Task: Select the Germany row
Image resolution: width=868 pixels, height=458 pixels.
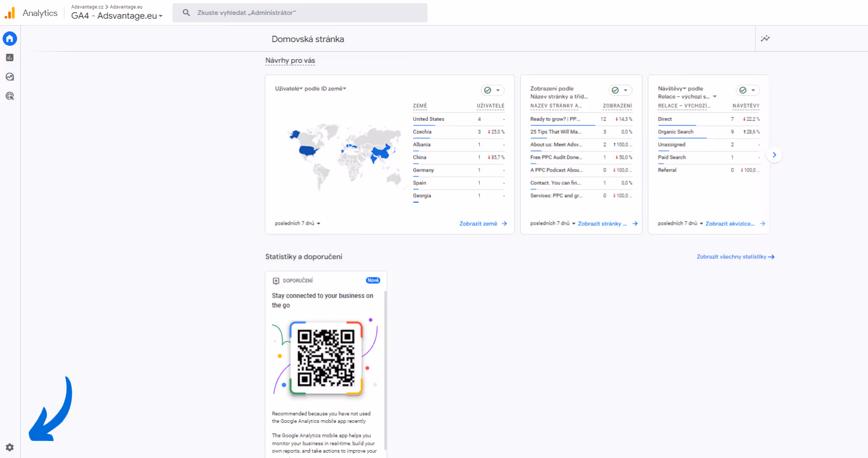Action: click(458, 170)
